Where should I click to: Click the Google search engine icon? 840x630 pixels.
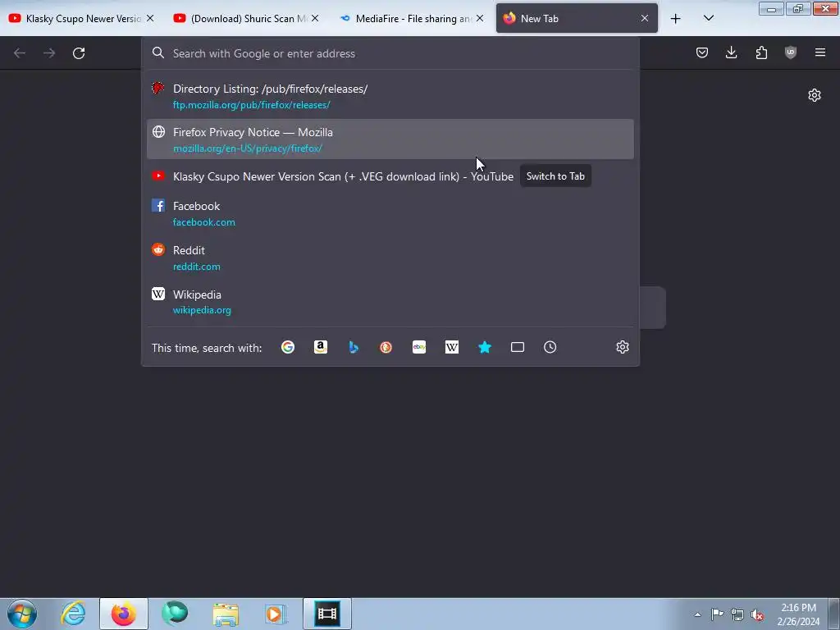(288, 347)
